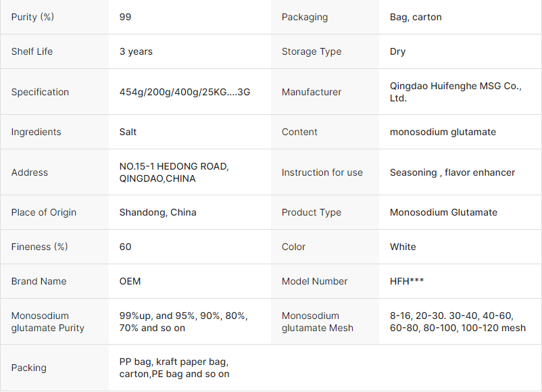Select the Shelf Life value 3 years

(x=136, y=51)
